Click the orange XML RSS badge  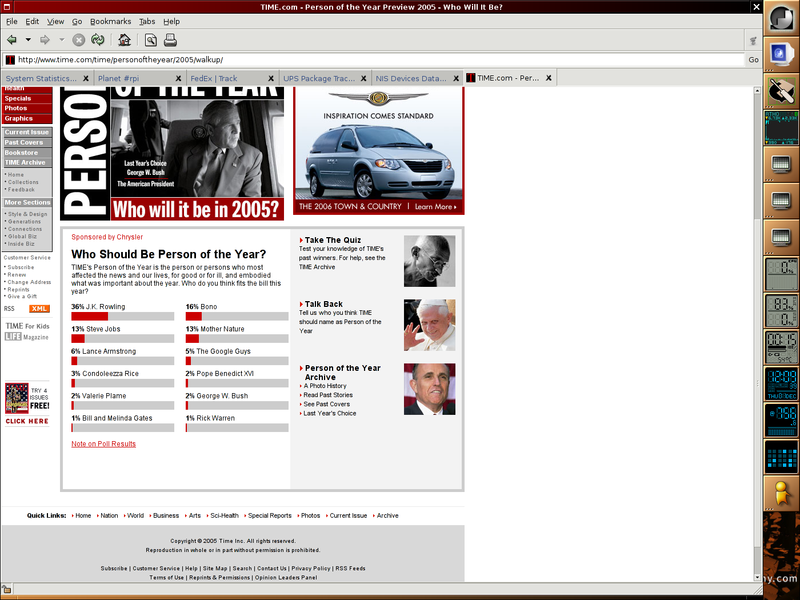[x=39, y=309]
